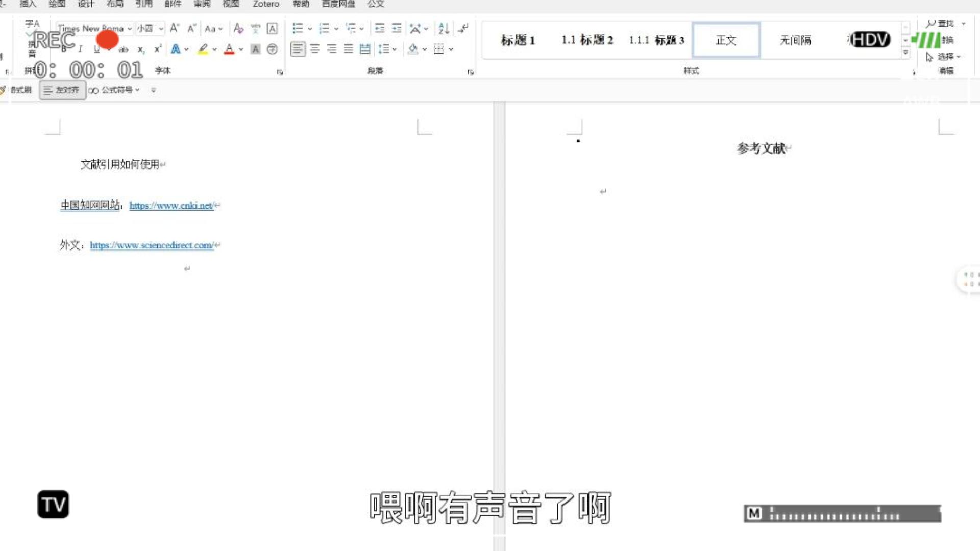Click the Enclose Characters circle icon
Viewport: 980px width, 551px height.
coord(273,49)
